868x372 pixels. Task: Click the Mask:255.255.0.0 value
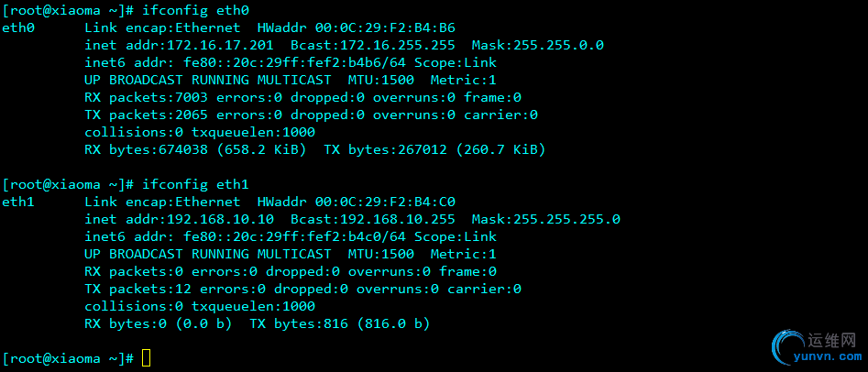tap(537, 45)
